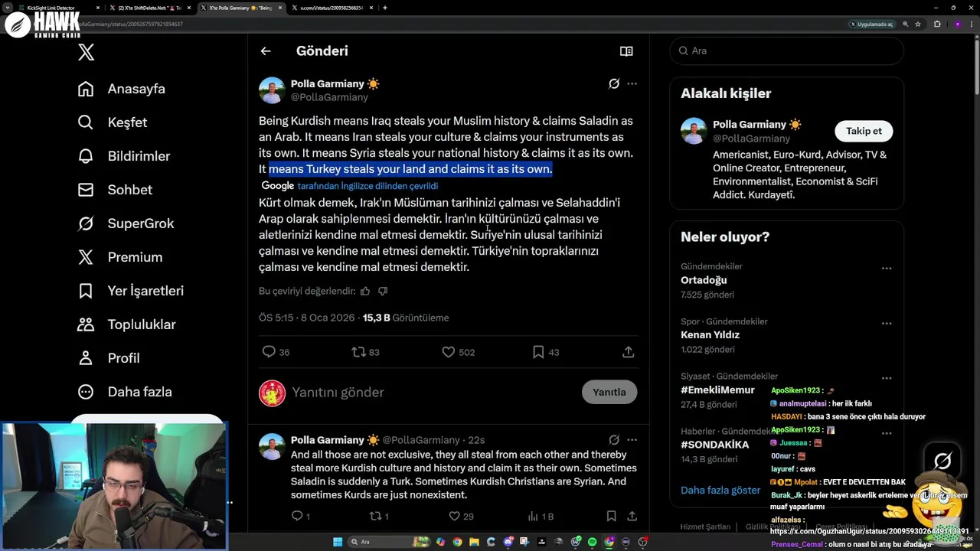Click the X logo in sidebar
The image size is (980, 551).
(86, 52)
